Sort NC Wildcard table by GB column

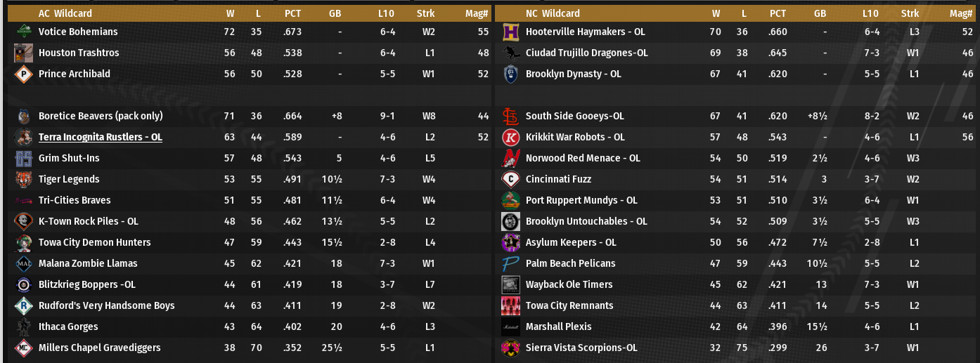tap(820, 13)
